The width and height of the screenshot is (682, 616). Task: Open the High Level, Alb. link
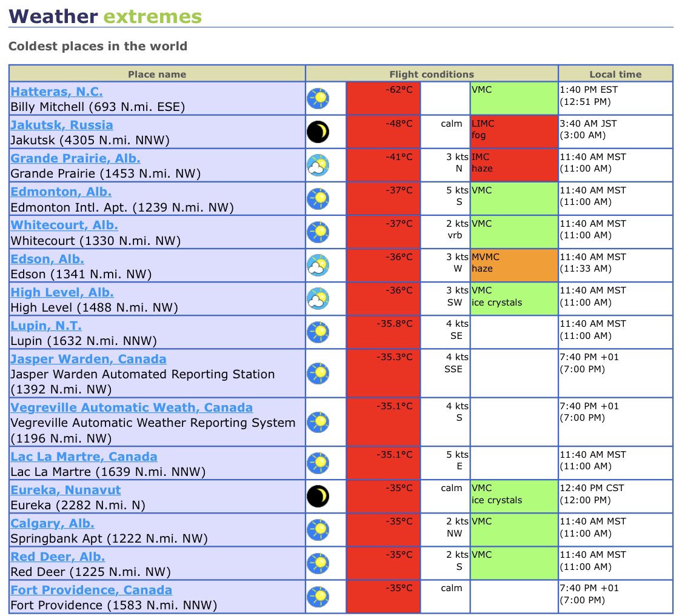(62, 292)
